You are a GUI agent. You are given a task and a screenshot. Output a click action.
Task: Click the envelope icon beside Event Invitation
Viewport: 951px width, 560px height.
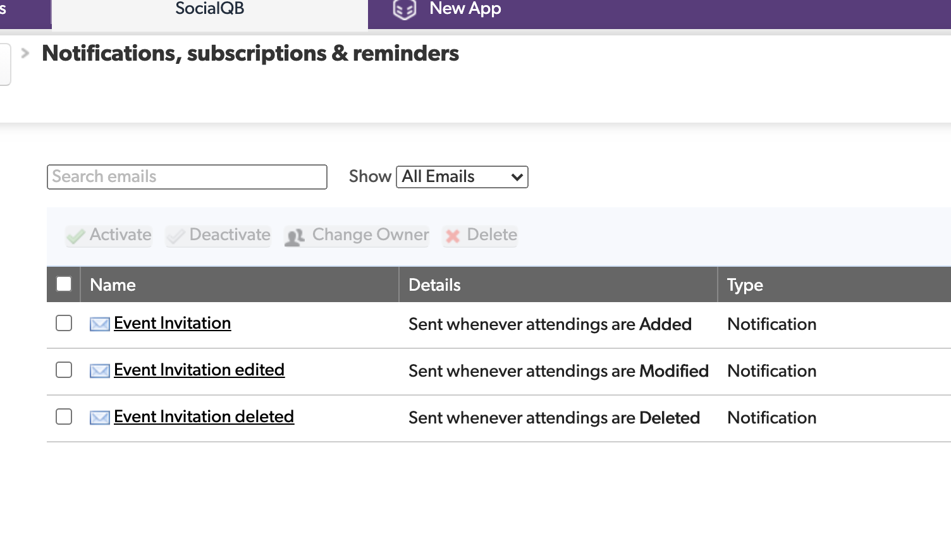pos(100,324)
